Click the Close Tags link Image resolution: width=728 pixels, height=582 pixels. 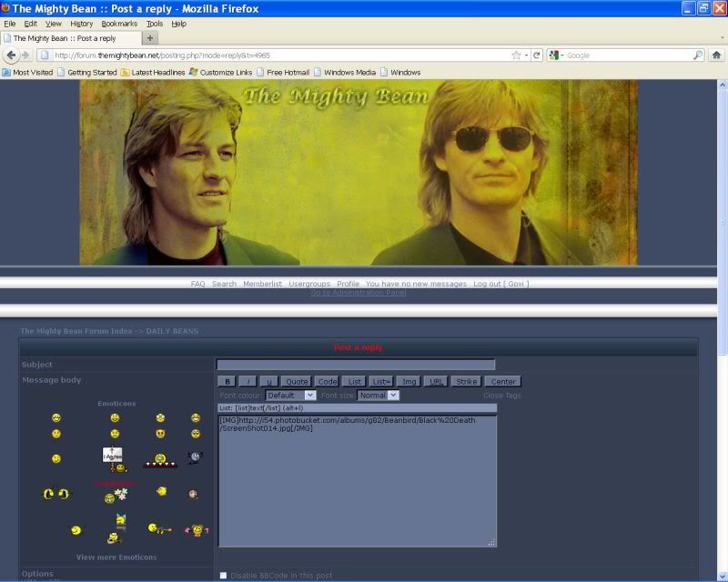pos(502,396)
